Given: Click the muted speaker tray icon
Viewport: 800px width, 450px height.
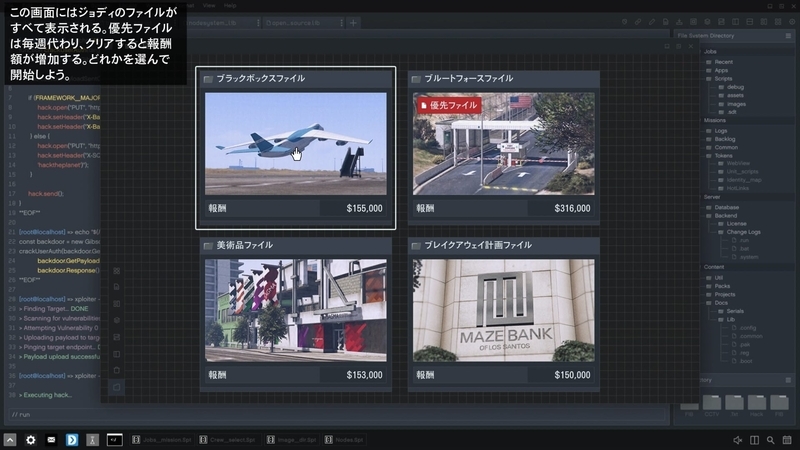Looking at the screenshot, I should [x=738, y=440].
